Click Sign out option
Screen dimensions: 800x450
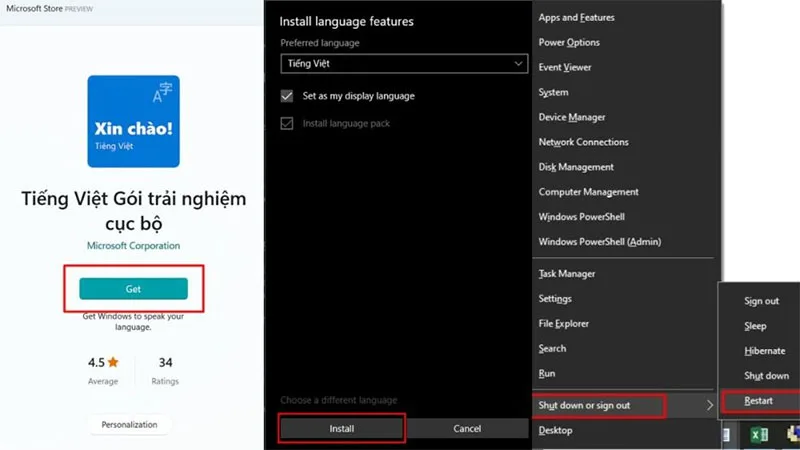(x=761, y=301)
